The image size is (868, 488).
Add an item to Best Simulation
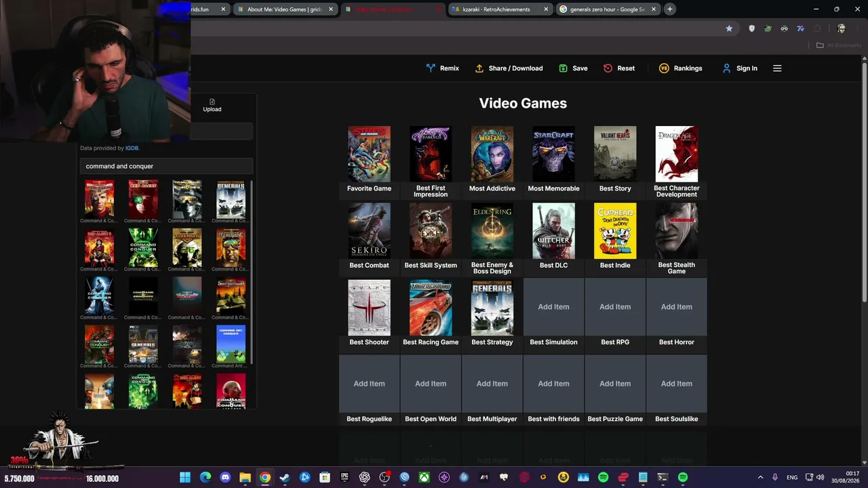tap(553, 307)
